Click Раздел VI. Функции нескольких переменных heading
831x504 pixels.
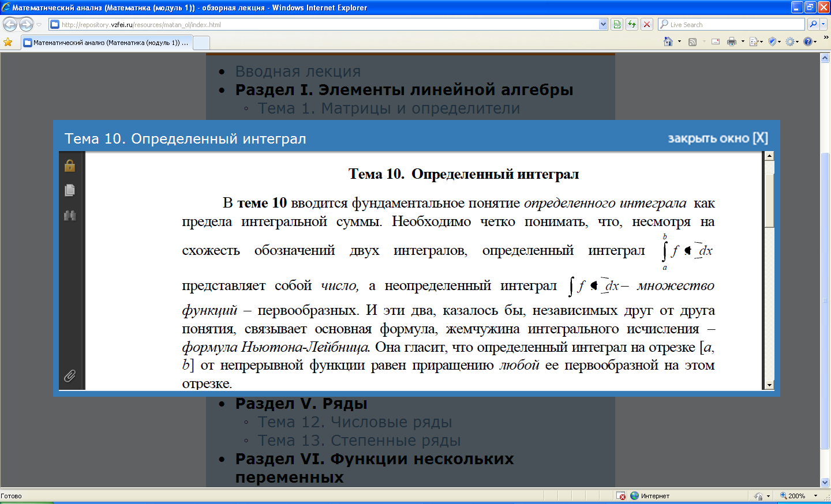[375, 468]
